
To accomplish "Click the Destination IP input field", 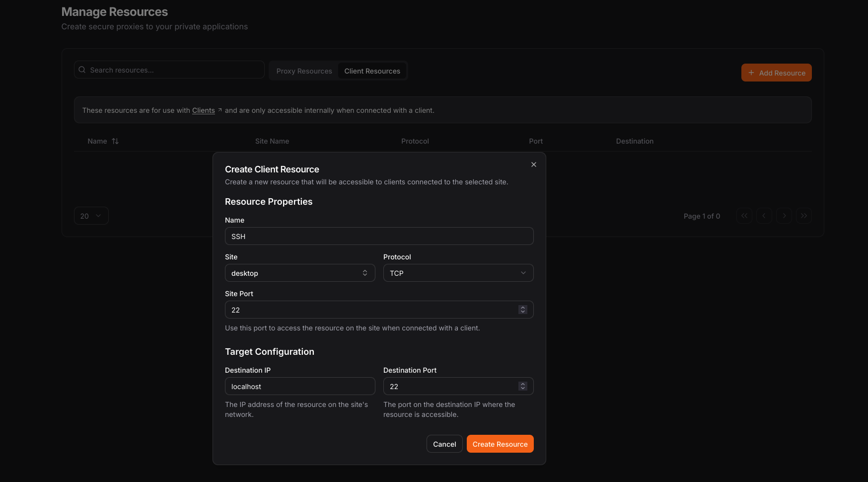I will click(x=300, y=386).
